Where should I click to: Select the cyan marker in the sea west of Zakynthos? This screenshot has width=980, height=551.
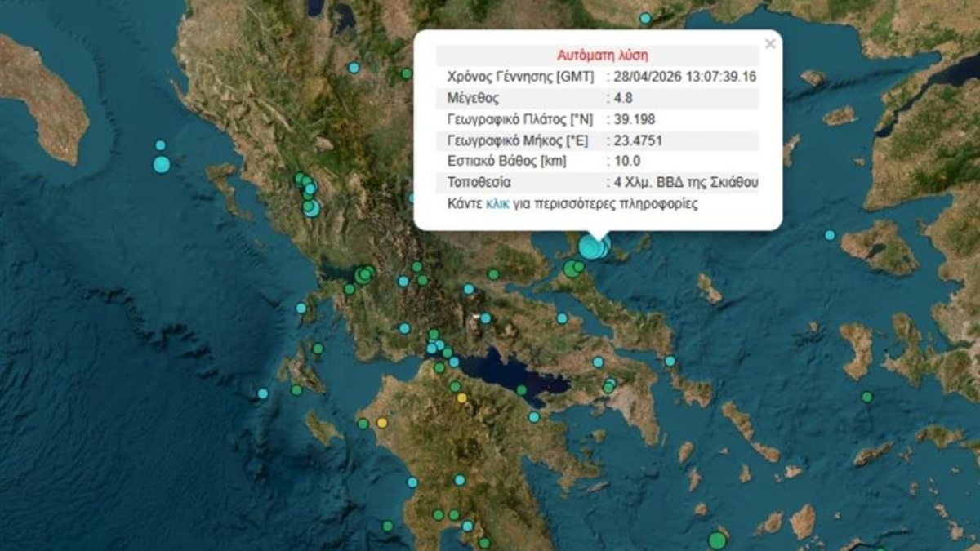click(263, 393)
